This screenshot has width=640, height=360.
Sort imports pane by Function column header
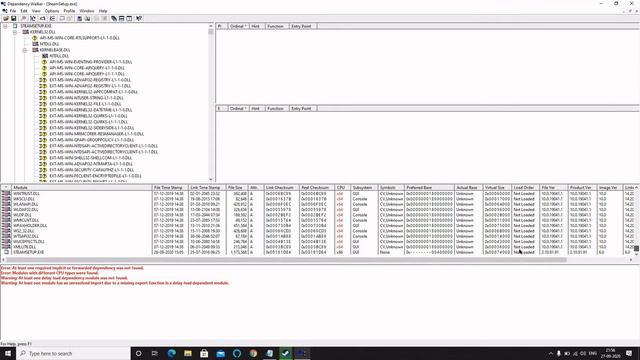pos(277,26)
